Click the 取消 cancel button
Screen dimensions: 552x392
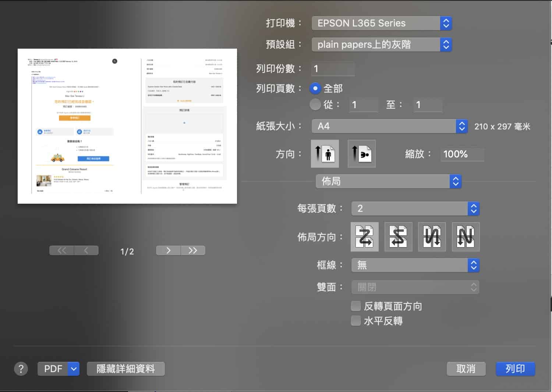point(466,369)
